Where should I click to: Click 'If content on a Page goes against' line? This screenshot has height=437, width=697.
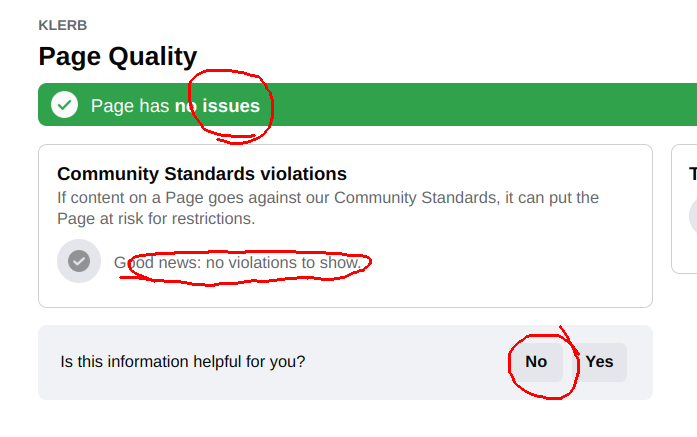click(x=328, y=198)
